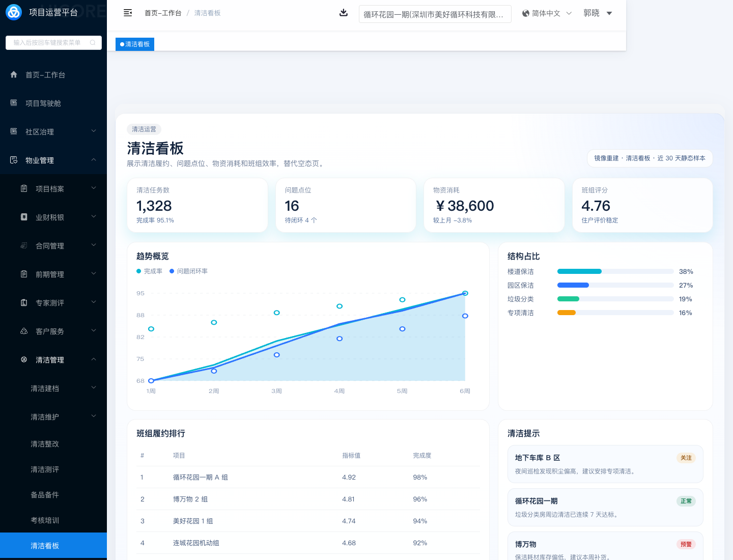This screenshot has height=560, width=733.
Task: Click the search magnifier icon in sidebar
Action: coord(93,43)
